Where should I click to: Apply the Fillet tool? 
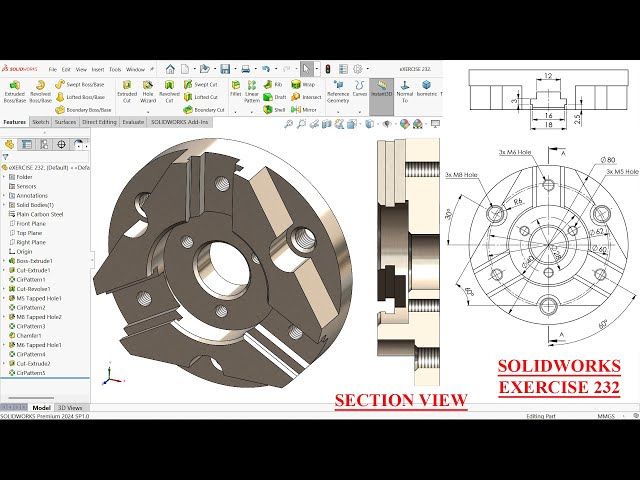click(x=236, y=89)
